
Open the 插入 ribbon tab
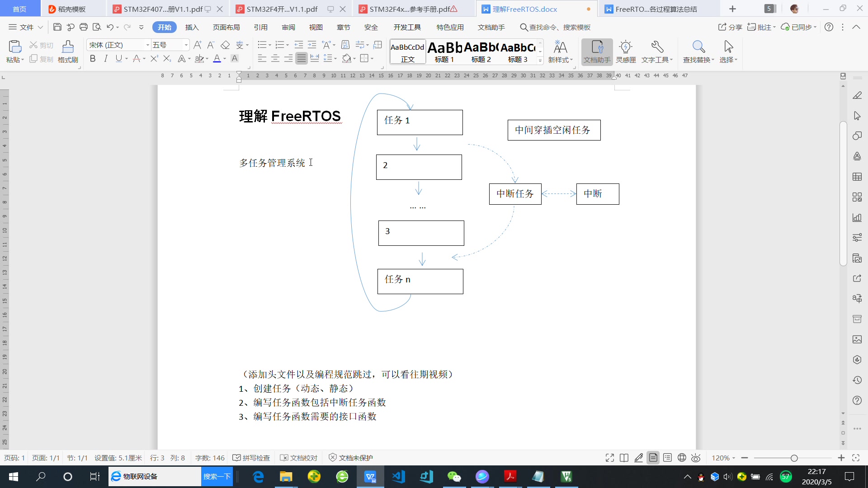coord(192,27)
